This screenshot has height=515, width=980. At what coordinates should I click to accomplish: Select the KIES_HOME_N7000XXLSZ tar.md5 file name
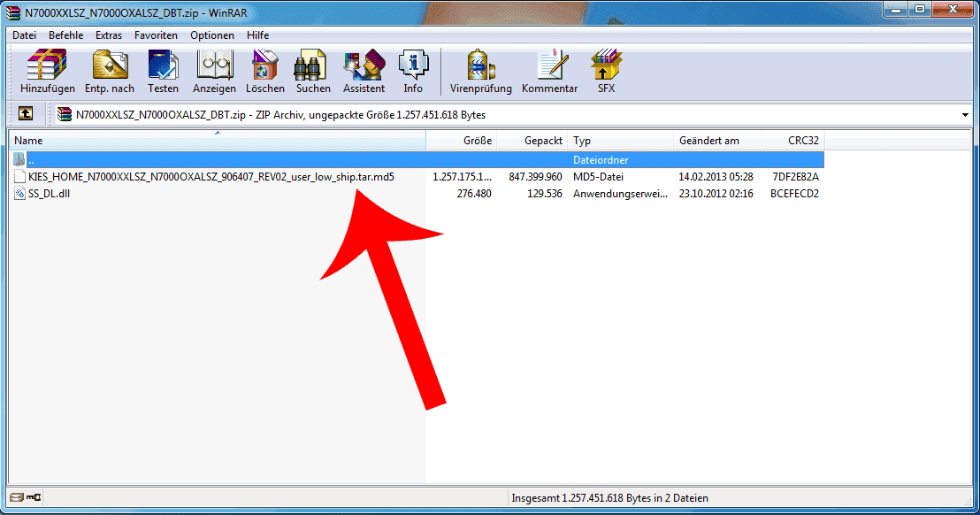(211, 177)
